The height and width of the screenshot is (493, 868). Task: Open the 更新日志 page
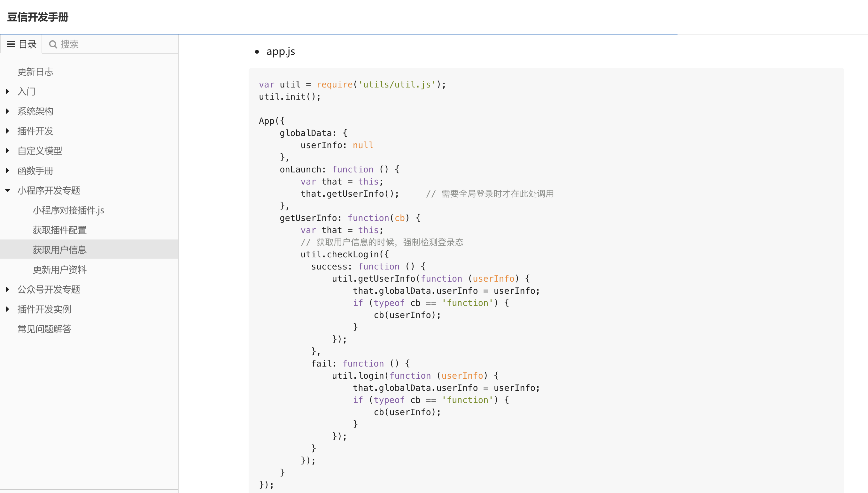35,72
